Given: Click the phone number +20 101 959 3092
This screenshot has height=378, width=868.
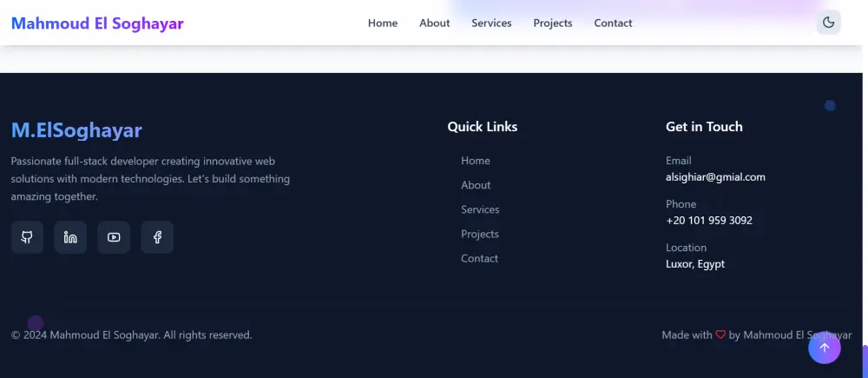Looking at the screenshot, I should pyautogui.click(x=709, y=221).
